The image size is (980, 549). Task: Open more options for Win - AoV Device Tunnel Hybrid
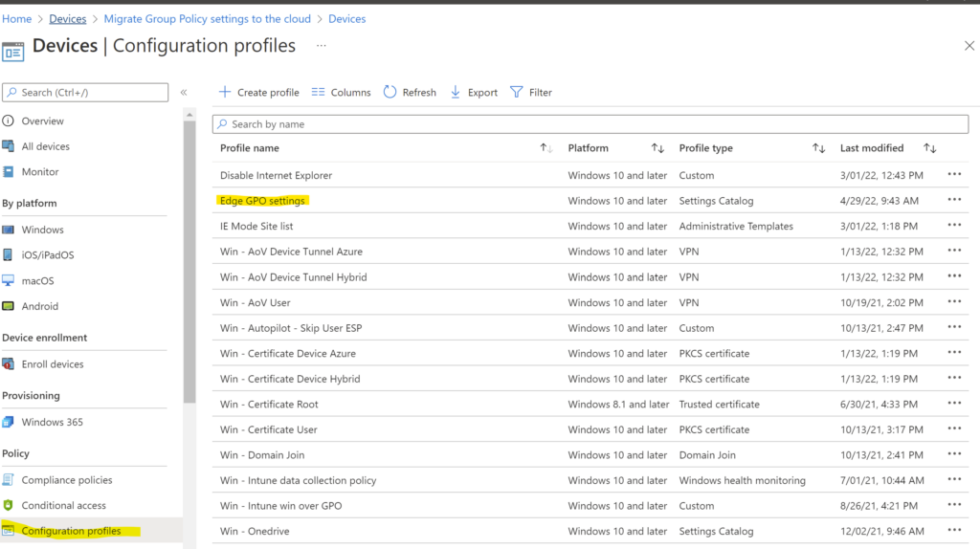[954, 276]
